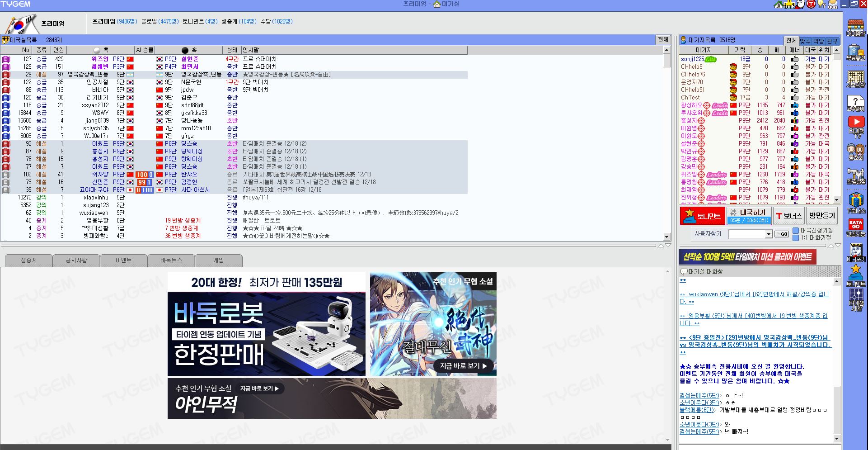Screen dimensions: 868x450
Task: Open the 묘수풀이 puzzle icon
Action: pyautogui.click(x=856, y=104)
